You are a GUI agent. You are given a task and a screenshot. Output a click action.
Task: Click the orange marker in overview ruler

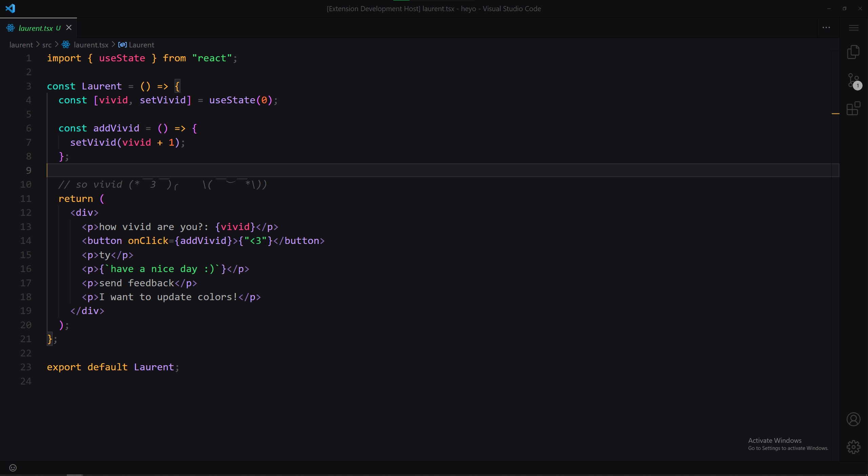coord(835,113)
